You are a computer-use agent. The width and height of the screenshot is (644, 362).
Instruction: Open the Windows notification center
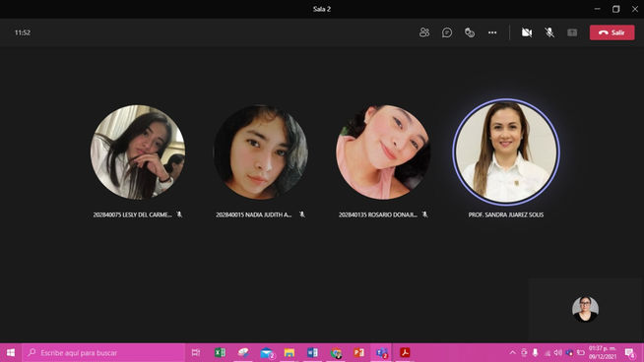pyautogui.click(x=629, y=352)
